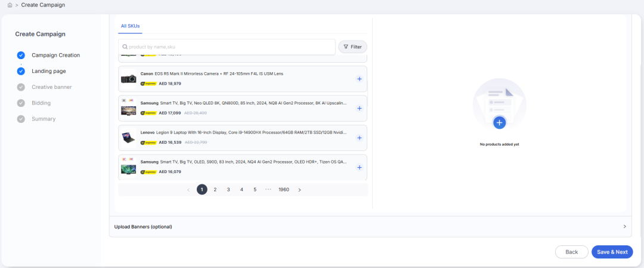644x268 pixels.
Task: Click the express badge on Canon row
Action: (x=148, y=84)
